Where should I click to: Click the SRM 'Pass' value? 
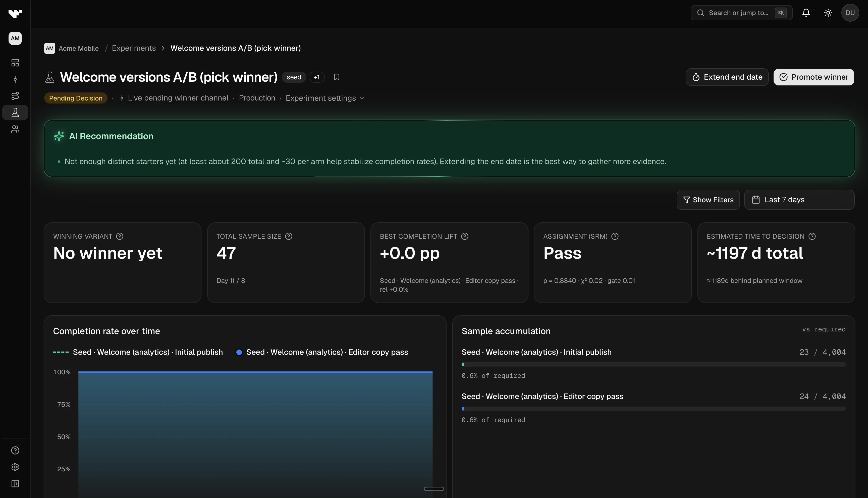tap(562, 253)
